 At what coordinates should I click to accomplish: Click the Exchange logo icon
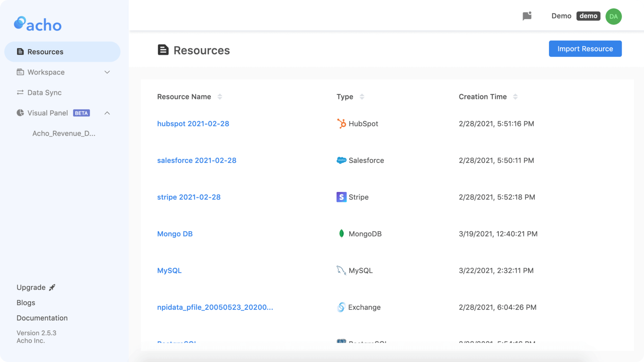click(x=341, y=307)
